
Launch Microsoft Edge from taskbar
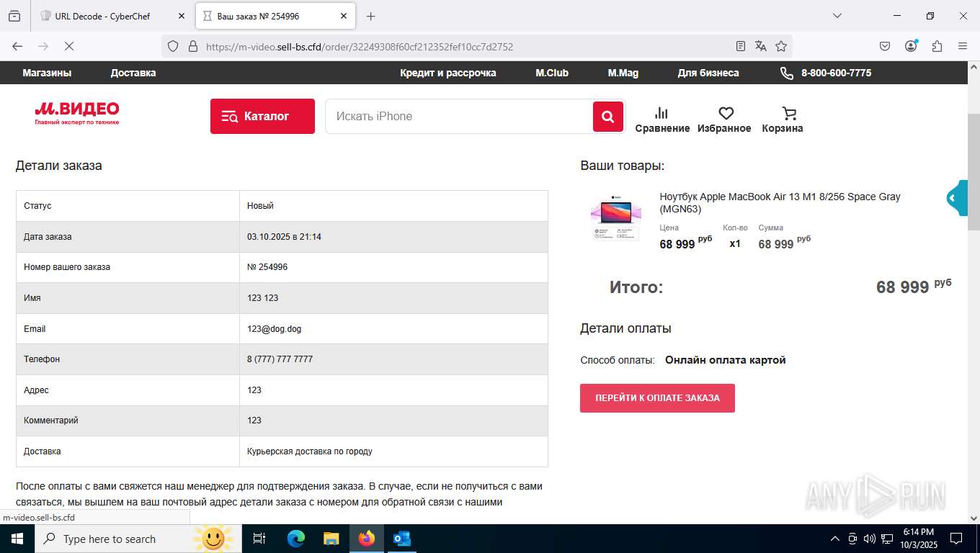[x=296, y=539]
